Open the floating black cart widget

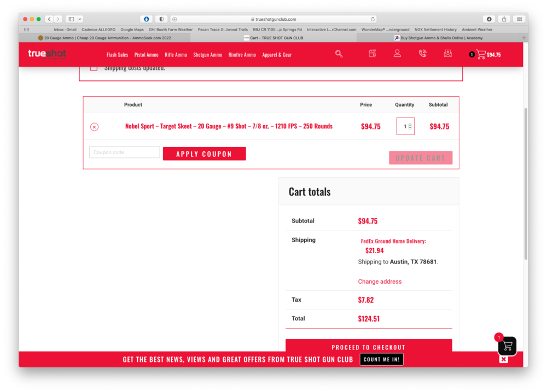coord(507,346)
